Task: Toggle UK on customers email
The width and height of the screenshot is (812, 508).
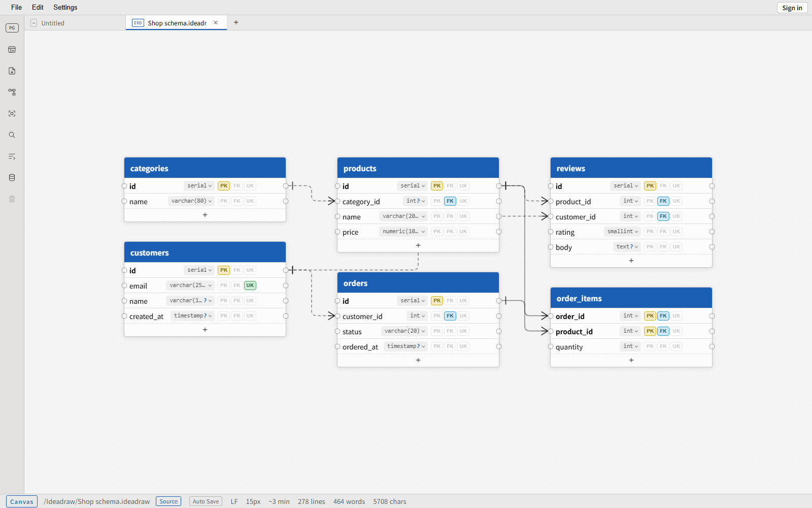Action: click(250, 285)
